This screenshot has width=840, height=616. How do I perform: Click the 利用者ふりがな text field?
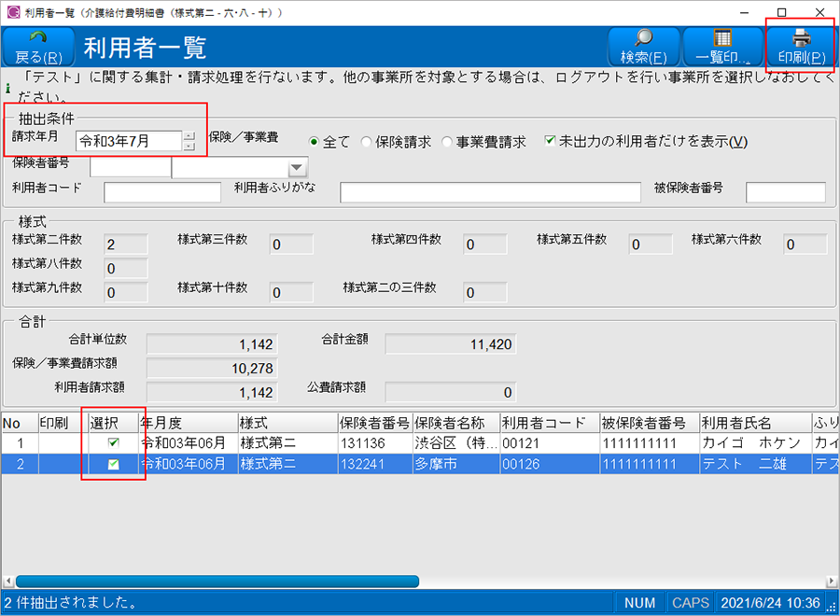490,192
